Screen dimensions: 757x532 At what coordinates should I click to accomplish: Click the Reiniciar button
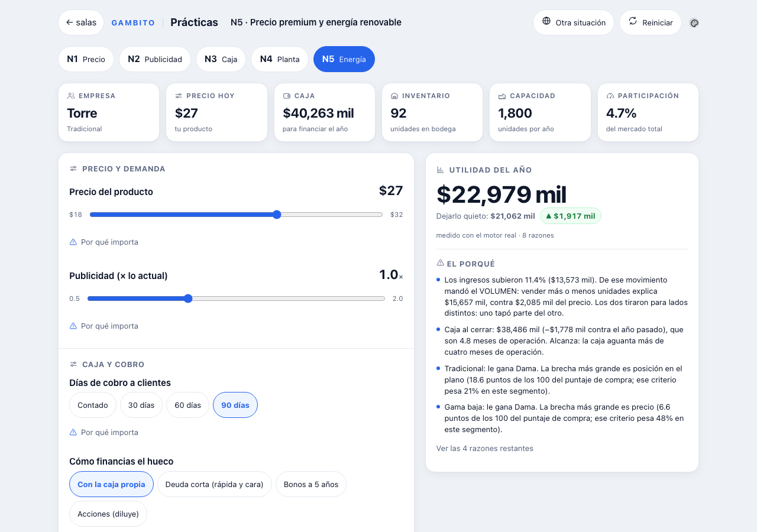point(651,22)
